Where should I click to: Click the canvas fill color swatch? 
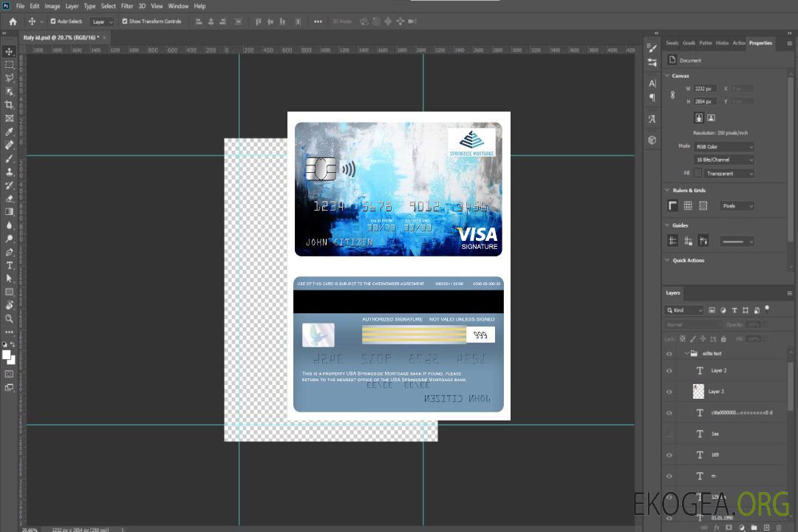698,174
